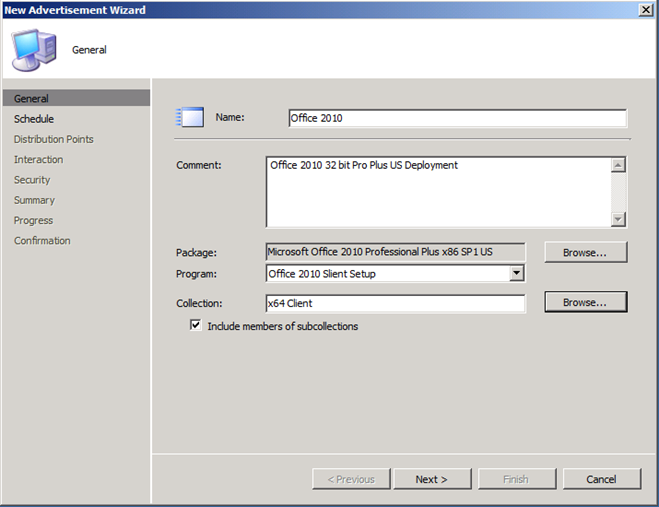Viewport: 659px width, 507px height.
Task: Click the Comment box scroll up arrow
Action: (x=618, y=165)
